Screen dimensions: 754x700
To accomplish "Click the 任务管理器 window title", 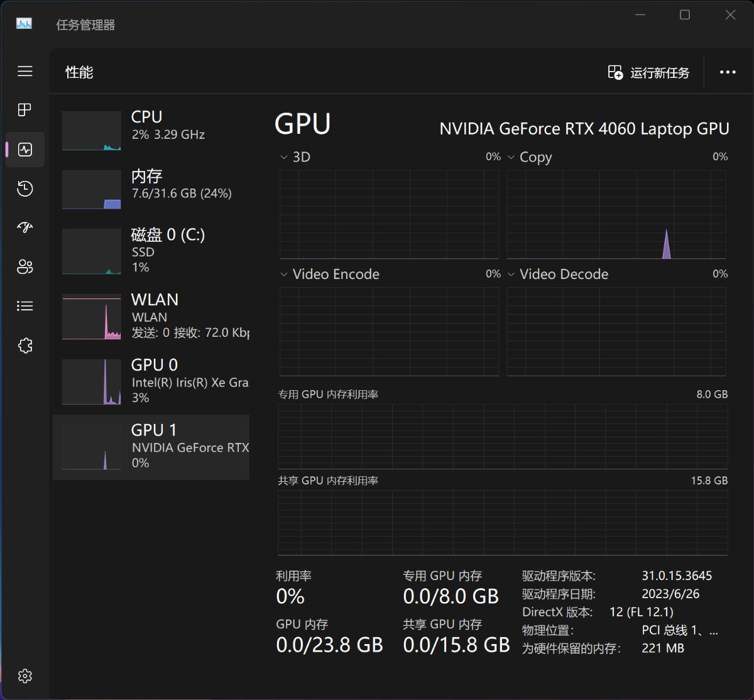I will click(86, 25).
